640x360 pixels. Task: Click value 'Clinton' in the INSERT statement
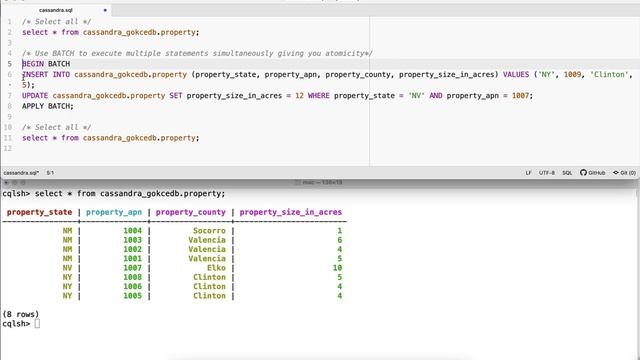coord(609,75)
